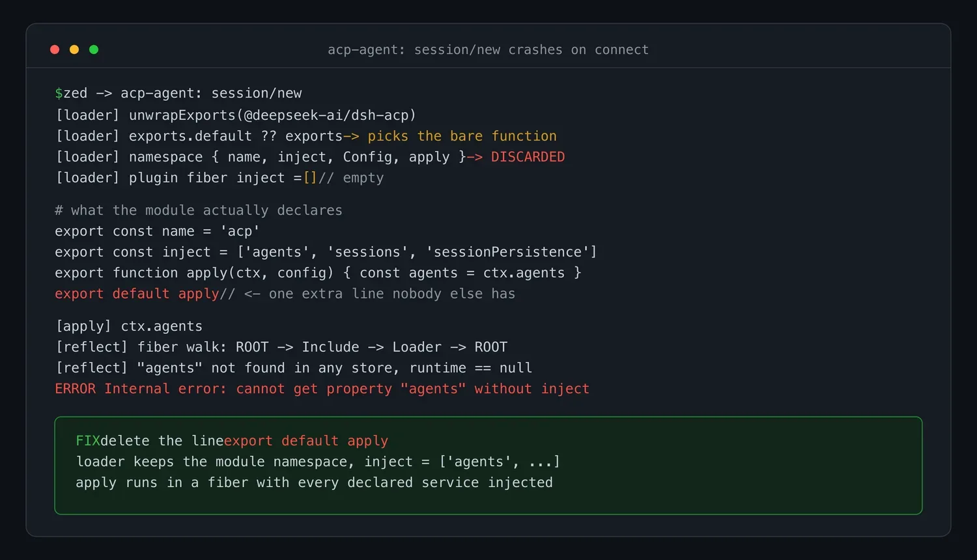Click the 'export const inject' array line

326,252
